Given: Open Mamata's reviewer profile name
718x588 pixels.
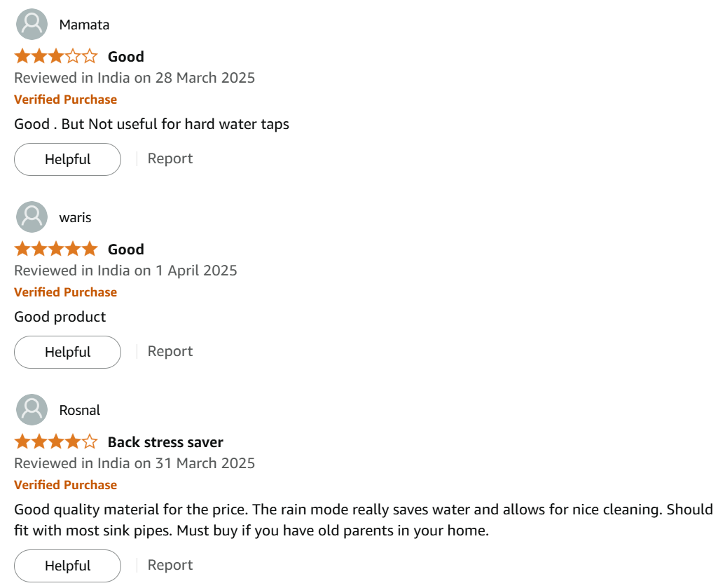Looking at the screenshot, I should coord(84,25).
